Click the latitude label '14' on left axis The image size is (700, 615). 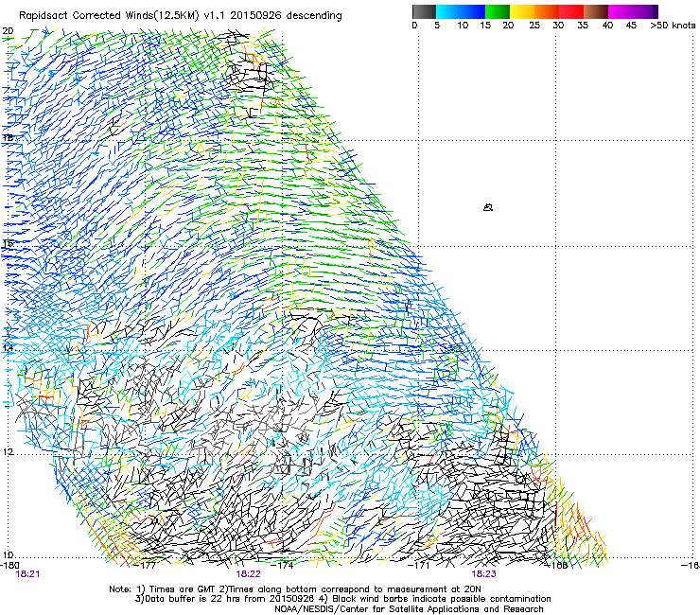(8, 348)
